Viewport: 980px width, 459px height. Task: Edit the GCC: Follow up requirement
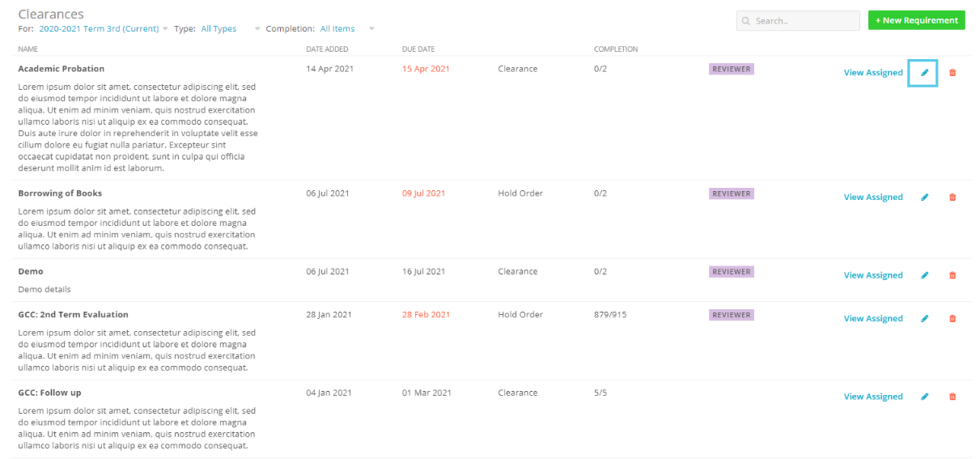pyautogui.click(x=924, y=397)
